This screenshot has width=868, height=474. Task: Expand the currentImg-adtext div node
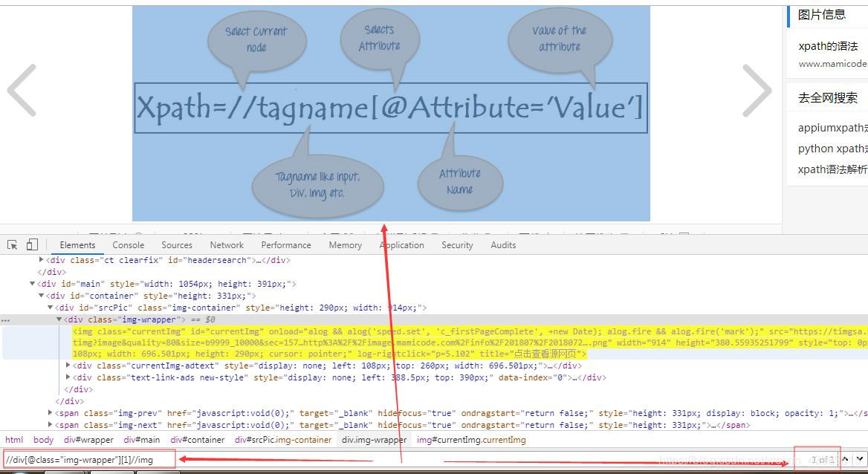[x=68, y=366]
